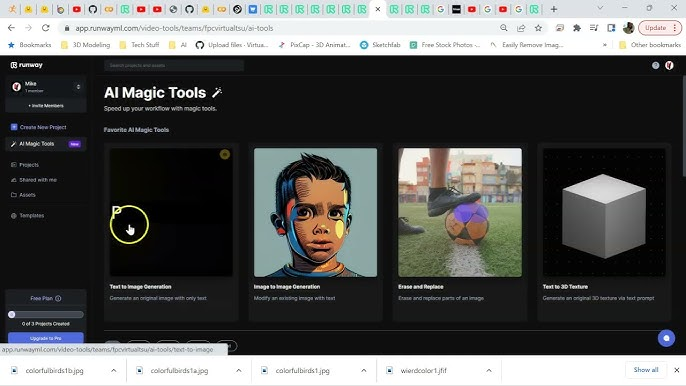Close the downloads bar
Image resolution: width=686 pixels, height=386 pixels.
tap(676, 370)
